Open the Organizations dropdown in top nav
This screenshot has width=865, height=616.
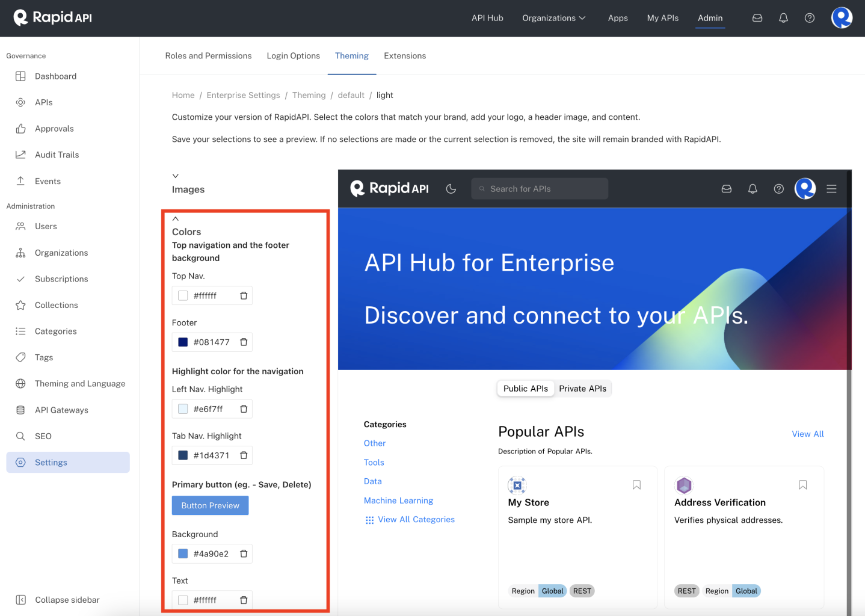[554, 18]
